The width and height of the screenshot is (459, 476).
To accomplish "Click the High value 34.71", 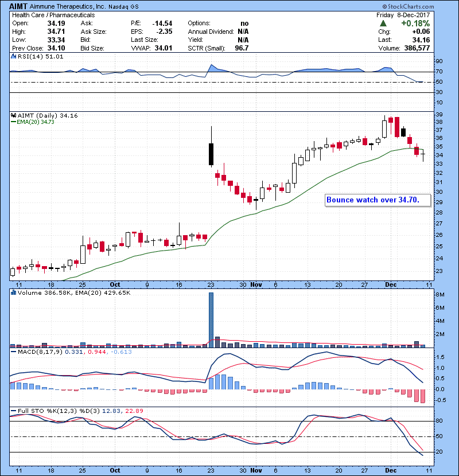I will tap(56, 32).
